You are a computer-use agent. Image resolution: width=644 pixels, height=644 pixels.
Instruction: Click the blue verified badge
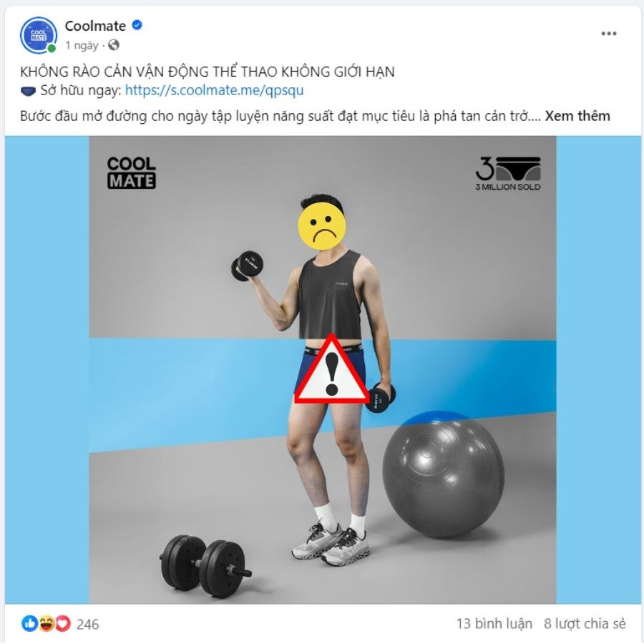(x=137, y=25)
